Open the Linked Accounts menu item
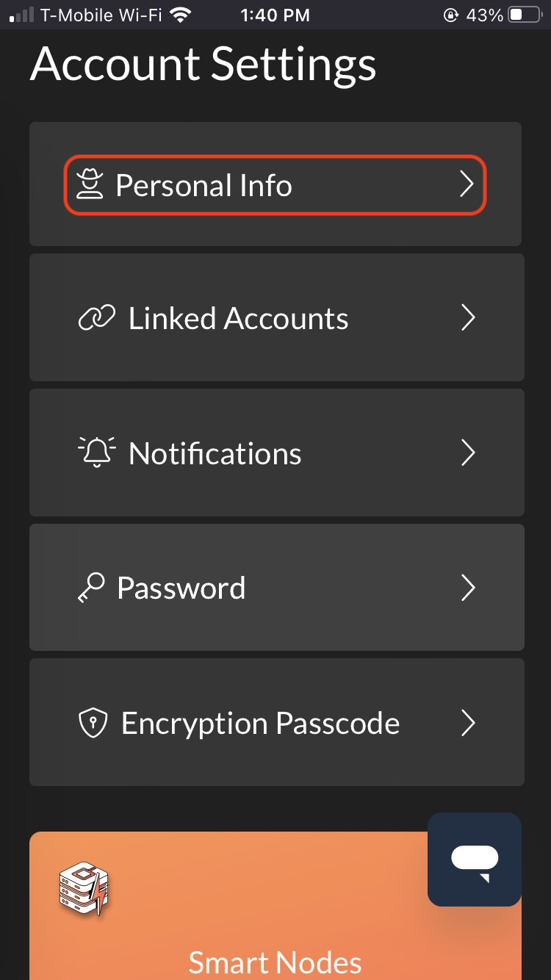This screenshot has width=551, height=980. click(x=277, y=317)
